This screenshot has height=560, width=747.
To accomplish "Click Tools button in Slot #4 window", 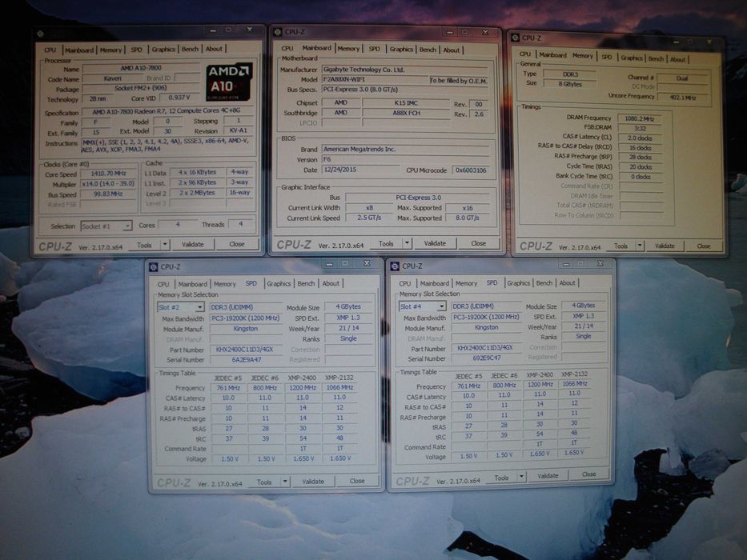I will [501, 478].
